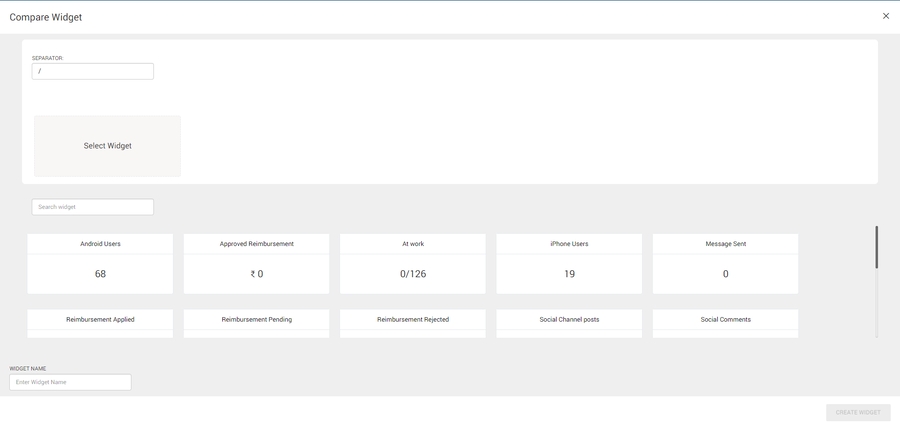900x429 pixels.
Task: Choose the Approved Reimbursement widget card
Action: pos(256,264)
